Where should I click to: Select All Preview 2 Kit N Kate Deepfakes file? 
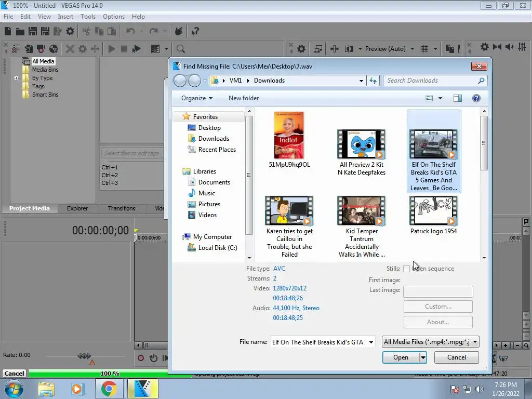(x=362, y=153)
